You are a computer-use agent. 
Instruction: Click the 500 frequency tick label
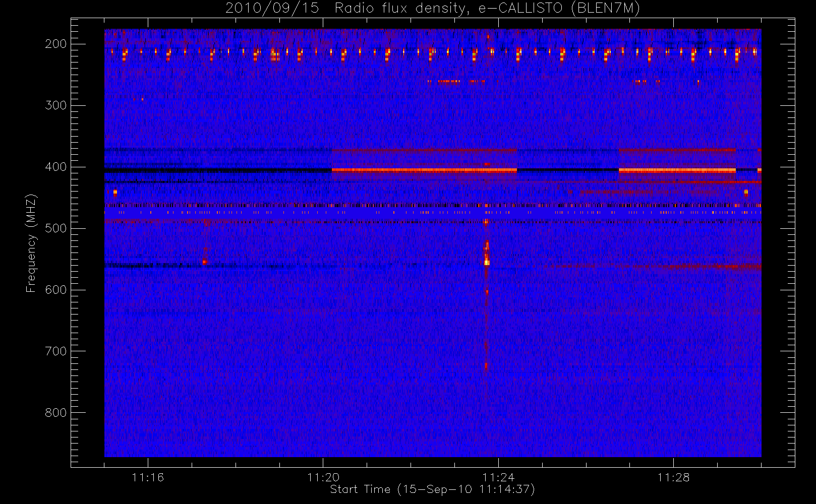[56, 228]
